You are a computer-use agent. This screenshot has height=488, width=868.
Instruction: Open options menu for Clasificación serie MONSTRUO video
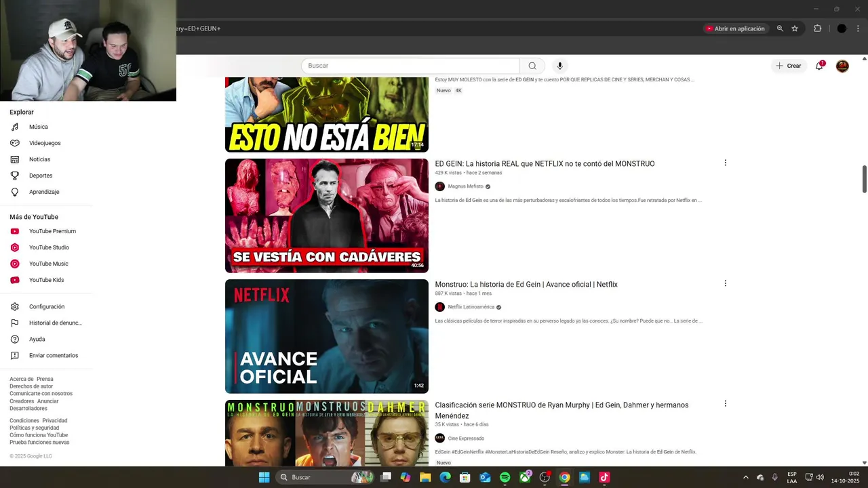725,403
